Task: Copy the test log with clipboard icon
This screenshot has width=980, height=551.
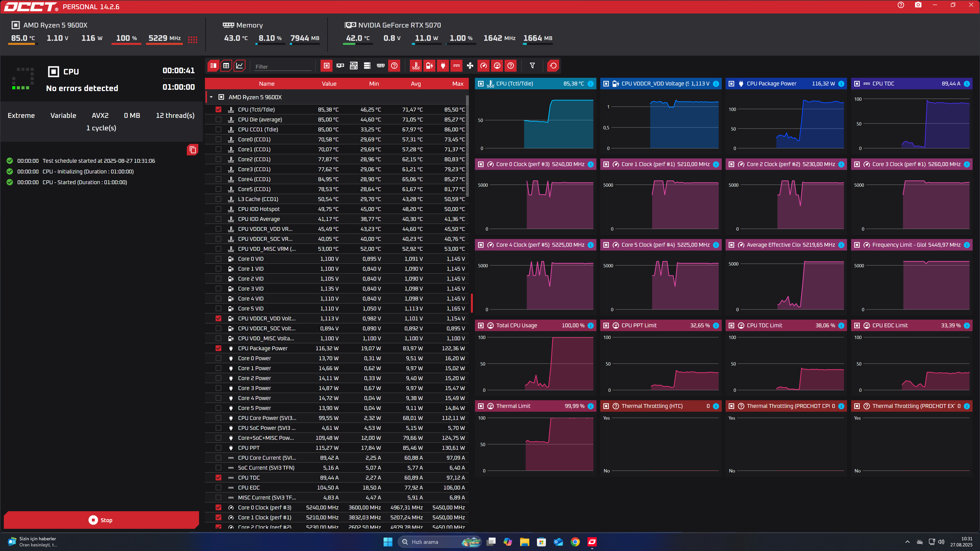Action: (x=193, y=150)
